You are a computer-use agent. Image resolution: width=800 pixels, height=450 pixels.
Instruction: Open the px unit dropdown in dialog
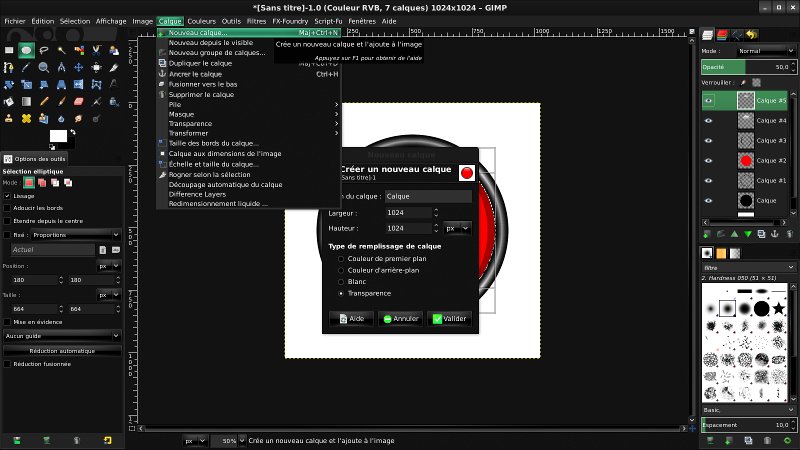point(457,229)
